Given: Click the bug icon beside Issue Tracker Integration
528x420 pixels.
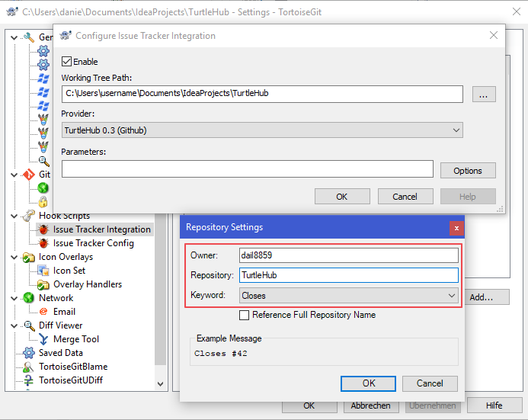Looking at the screenshot, I should pyautogui.click(x=43, y=229).
